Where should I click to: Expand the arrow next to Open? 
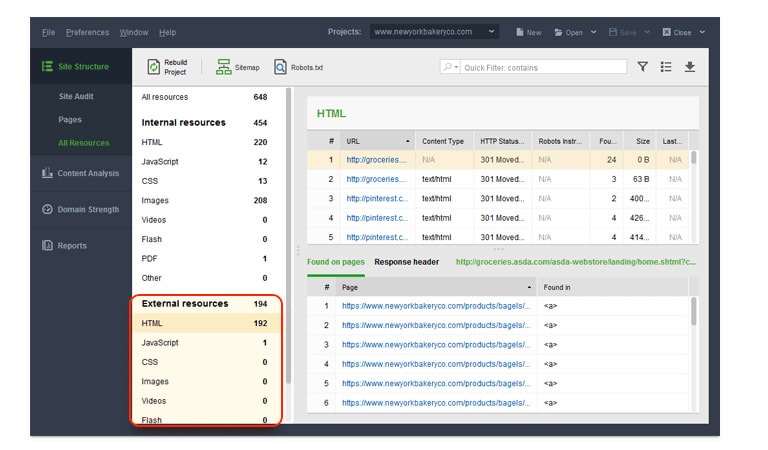coord(594,32)
